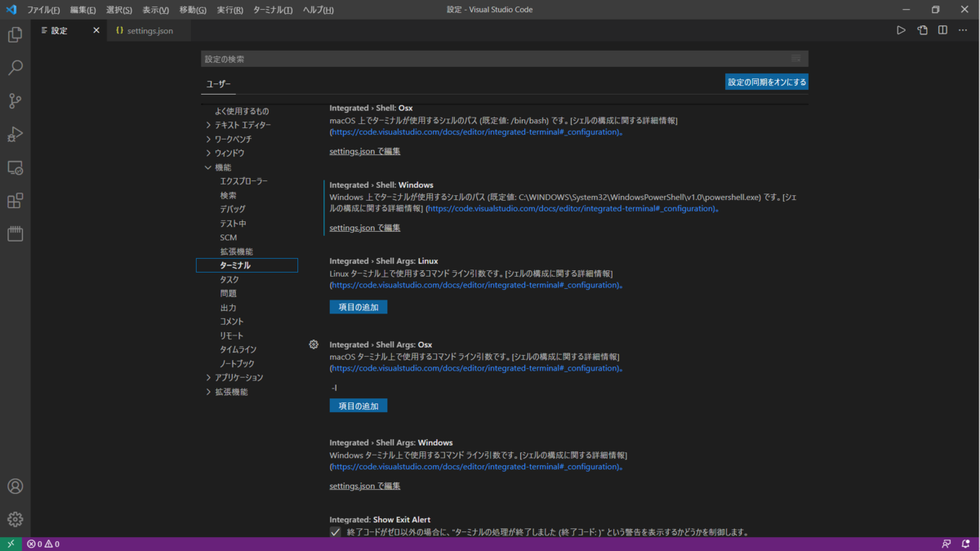980x551 pixels.
Task: Click the Run play icon in editor toolbar
Action: pyautogui.click(x=901, y=30)
